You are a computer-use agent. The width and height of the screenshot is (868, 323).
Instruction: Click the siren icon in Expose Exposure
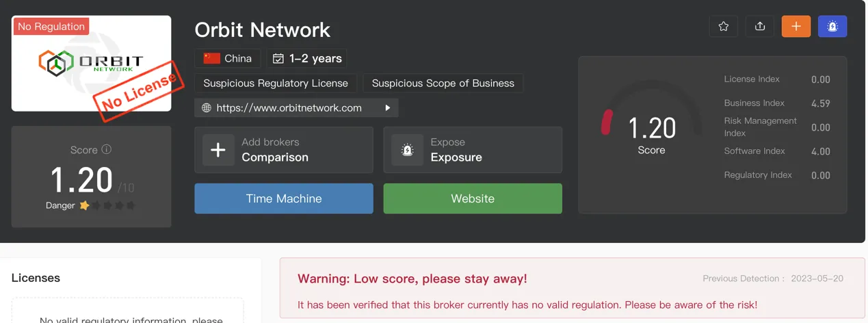(408, 150)
